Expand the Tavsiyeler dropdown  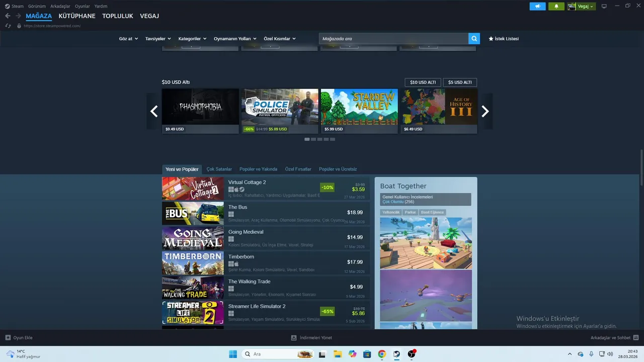pos(158,39)
